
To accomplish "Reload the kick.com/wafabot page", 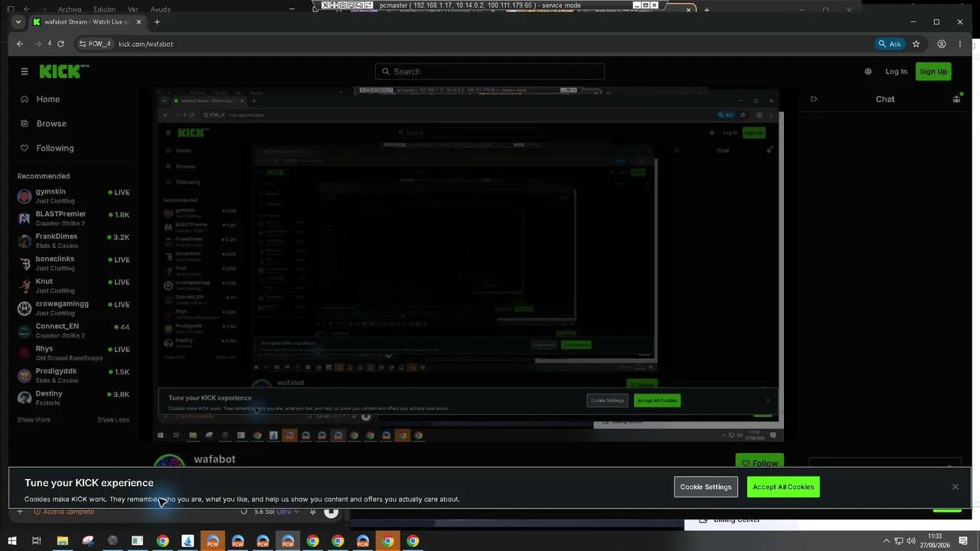I will click(x=60, y=44).
